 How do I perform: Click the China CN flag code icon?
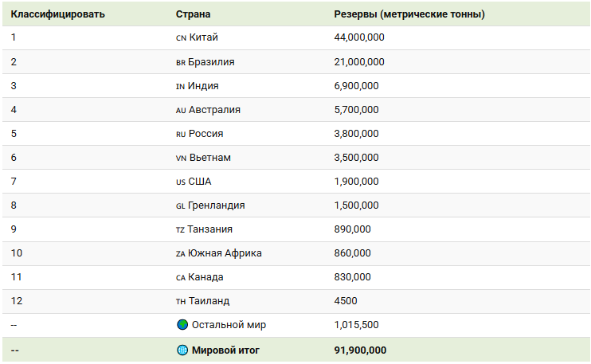pos(180,38)
